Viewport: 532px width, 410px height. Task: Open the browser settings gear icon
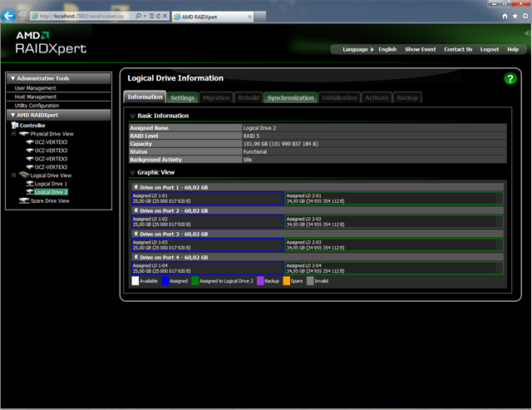tap(525, 16)
